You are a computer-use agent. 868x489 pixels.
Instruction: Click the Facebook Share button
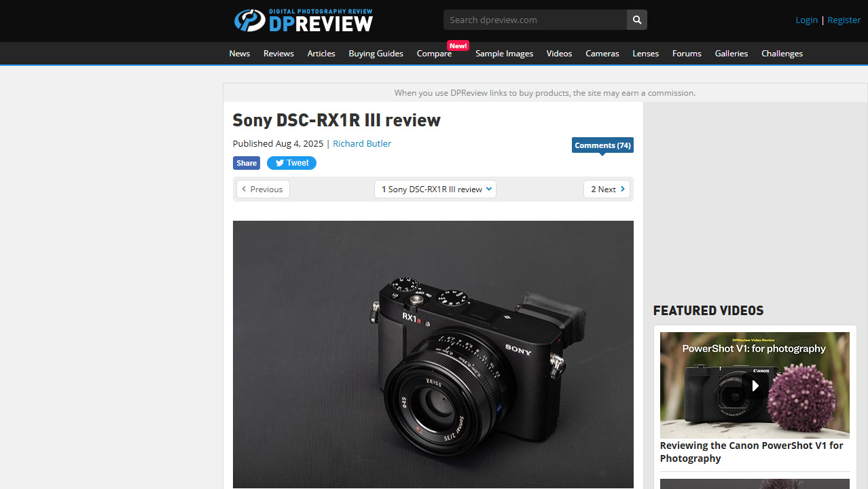[247, 163]
